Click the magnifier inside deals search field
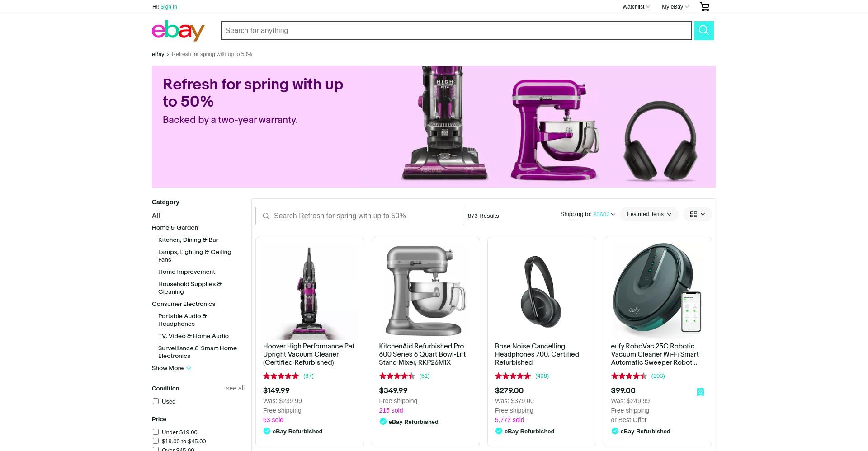This screenshot has width=868, height=451. pos(266,216)
